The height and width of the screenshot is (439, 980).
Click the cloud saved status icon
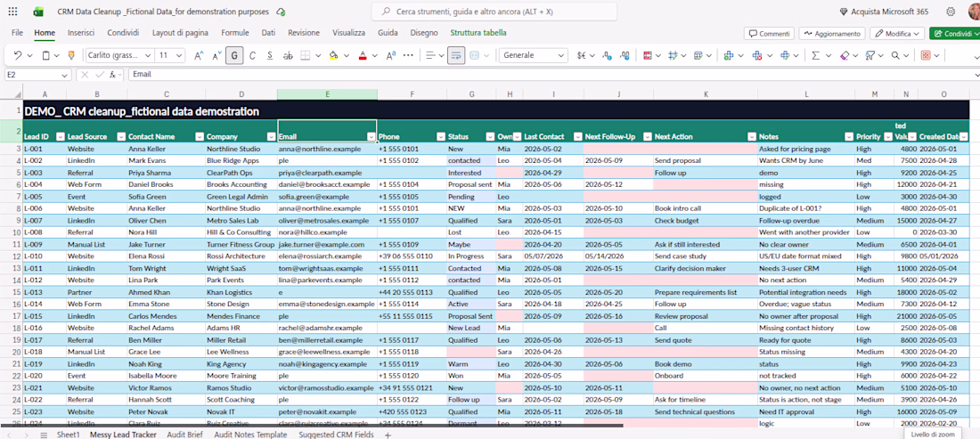pyautogui.click(x=281, y=12)
